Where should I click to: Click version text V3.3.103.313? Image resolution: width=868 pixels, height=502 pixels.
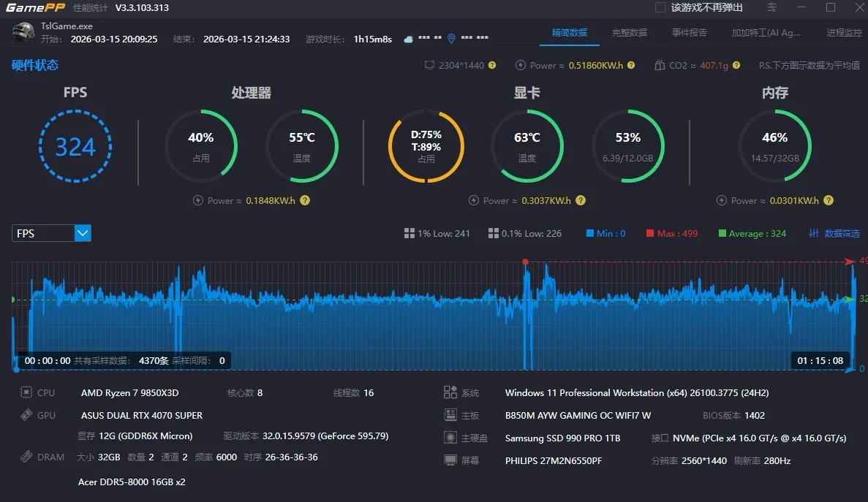(142, 8)
